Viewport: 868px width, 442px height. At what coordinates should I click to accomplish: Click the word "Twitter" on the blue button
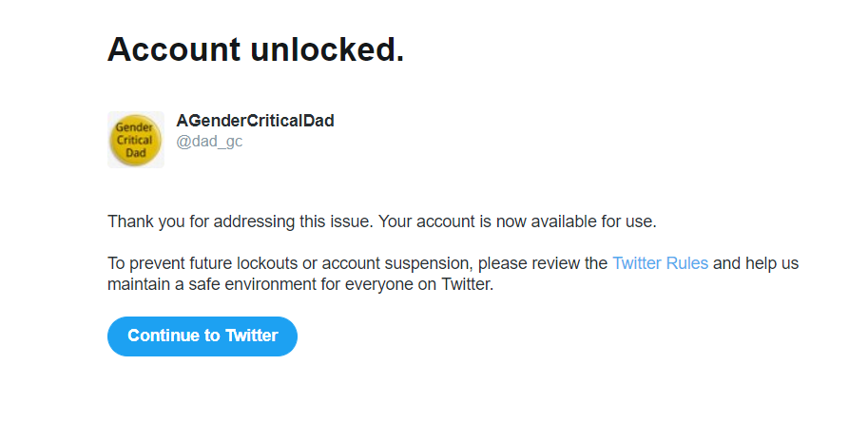pos(251,336)
